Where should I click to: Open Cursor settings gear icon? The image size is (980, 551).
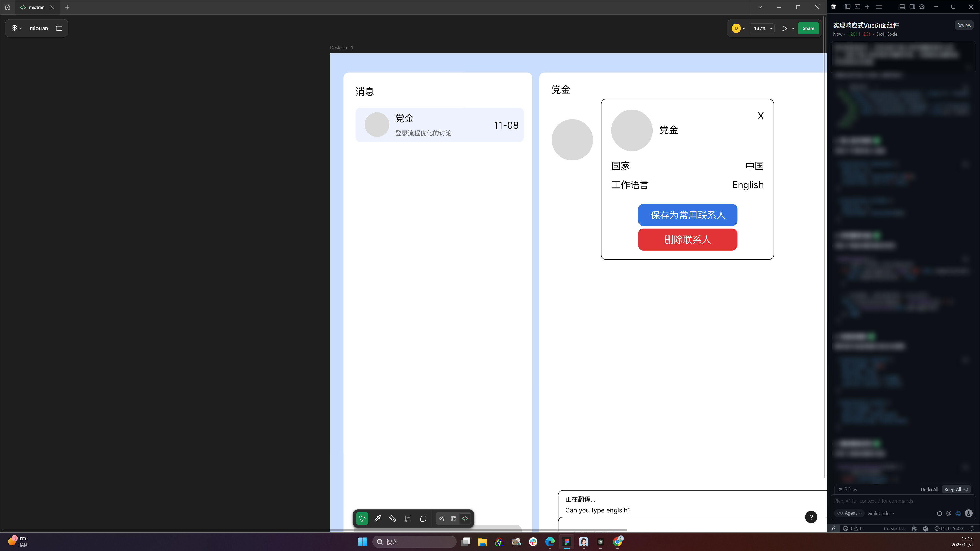(922, 7)
